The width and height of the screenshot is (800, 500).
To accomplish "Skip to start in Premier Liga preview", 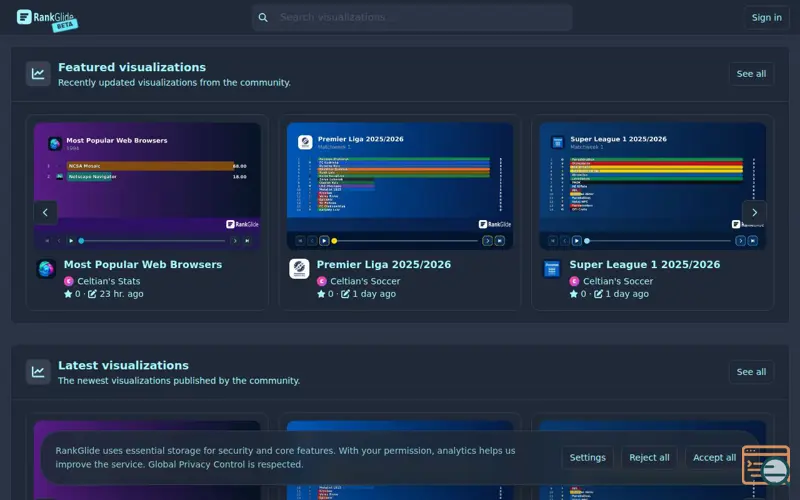I will click(300, 241).
